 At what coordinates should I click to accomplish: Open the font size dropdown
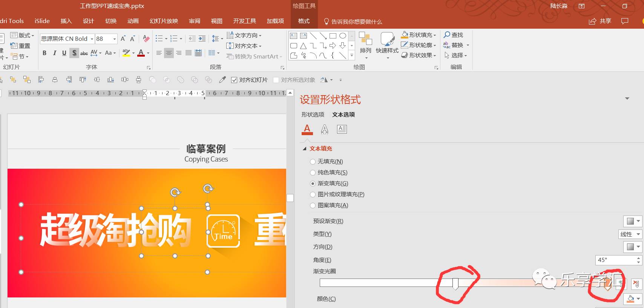pos(115,38)
